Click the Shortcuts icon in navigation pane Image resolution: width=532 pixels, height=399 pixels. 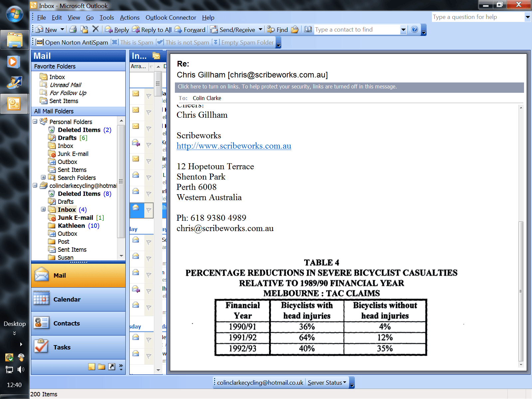pyautogui.click(x=112, y=367)
